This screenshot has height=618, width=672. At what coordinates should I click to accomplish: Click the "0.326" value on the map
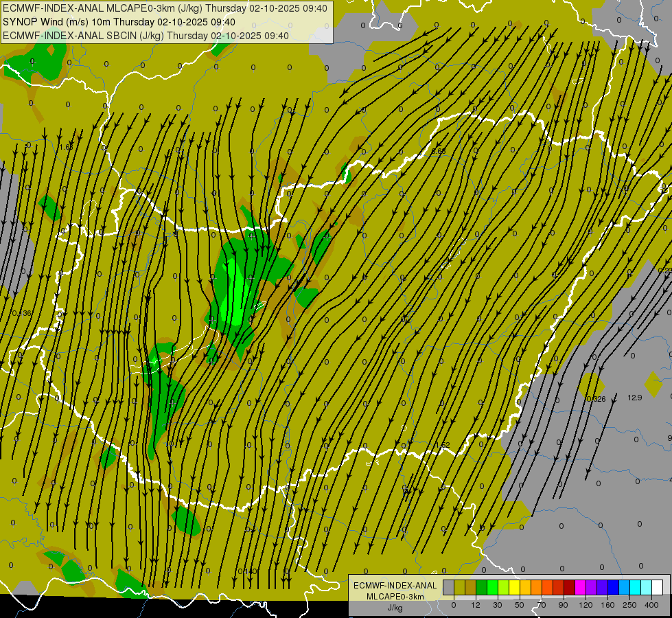[596, 399]
